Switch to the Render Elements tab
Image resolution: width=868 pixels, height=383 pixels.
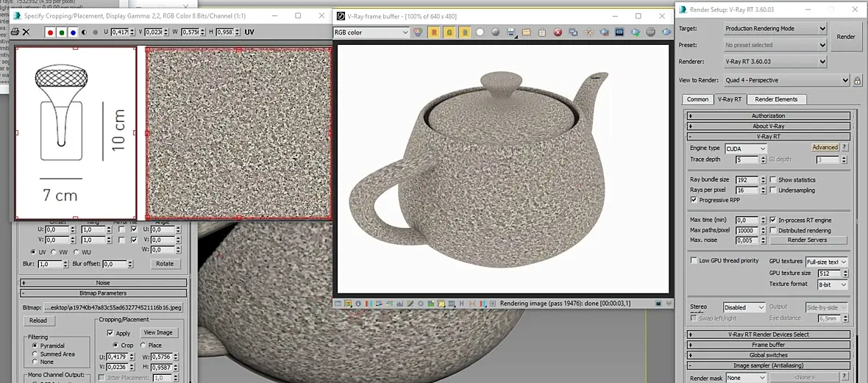click(776, 100)
